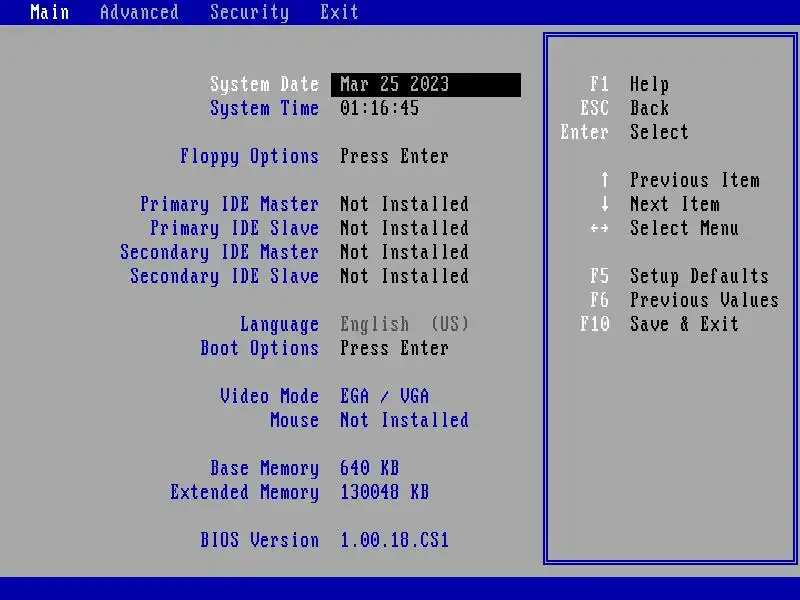Viewport: 800px width, 600px height.
Task: Select Not Installed for Secondary IDE Slave
Action: 405,276
